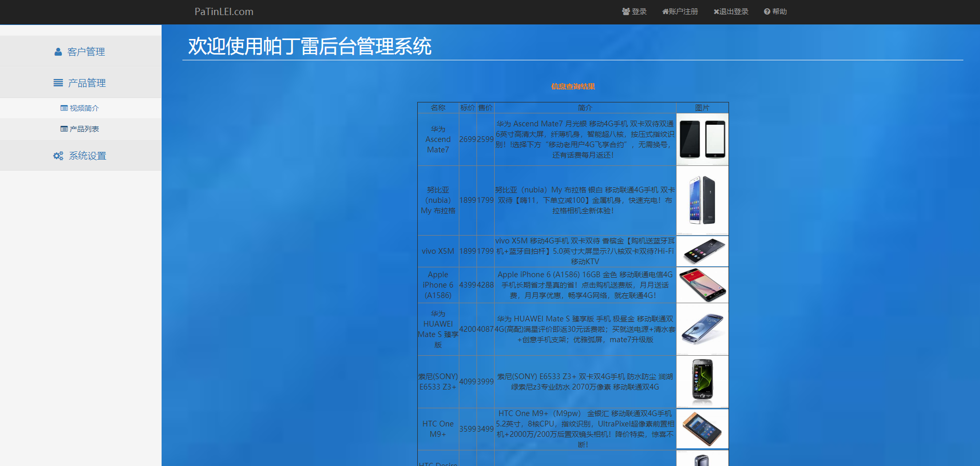The image size is (980, 466).
Task: Click the X icon beside 退出登录
Action: pos(716,11)
